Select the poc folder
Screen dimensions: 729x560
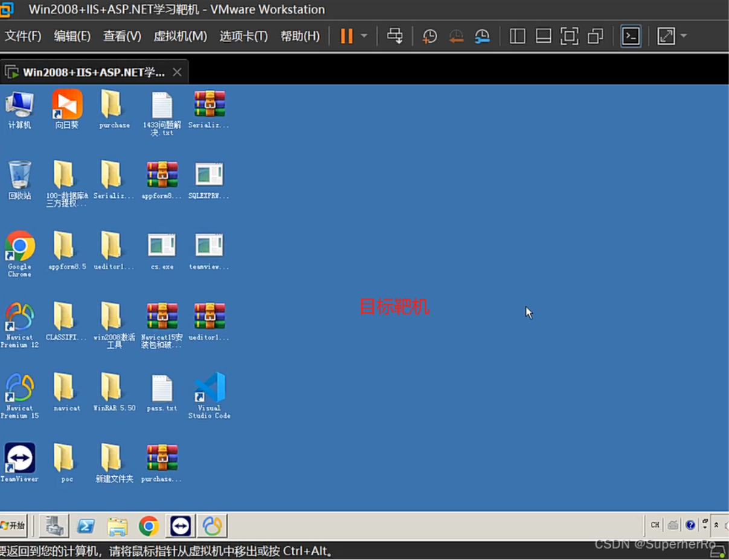[x=67, y=462]
